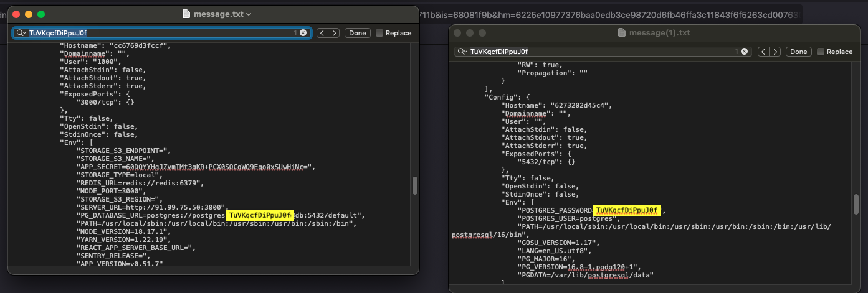Click the "Hostname": "cc6769d3fccf" line
This screenshot has width=868, height=293.
[115, 45]
